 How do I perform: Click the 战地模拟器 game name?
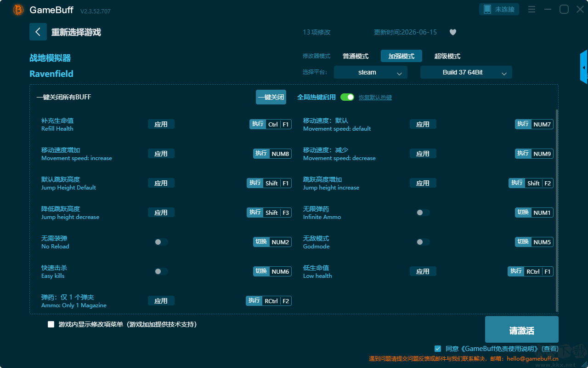point(50,58)
